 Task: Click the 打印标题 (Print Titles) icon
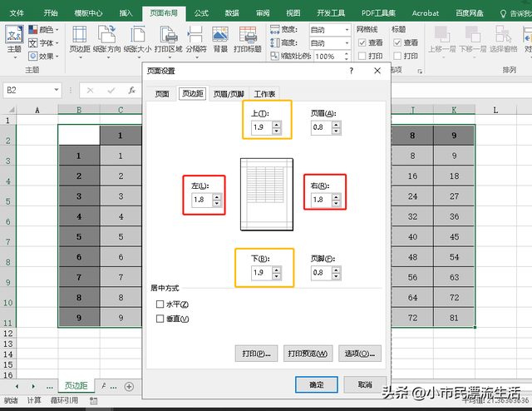249,39
